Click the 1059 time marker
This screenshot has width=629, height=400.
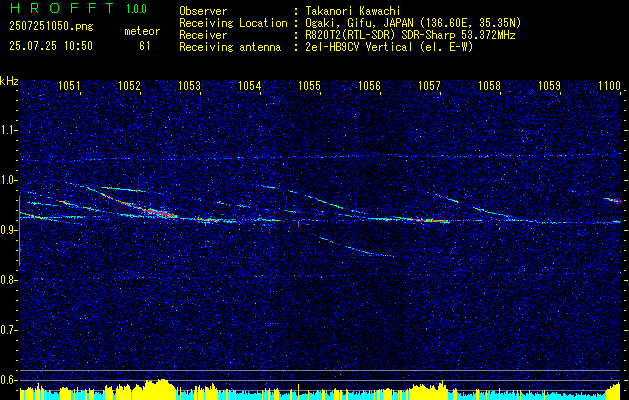549,85
